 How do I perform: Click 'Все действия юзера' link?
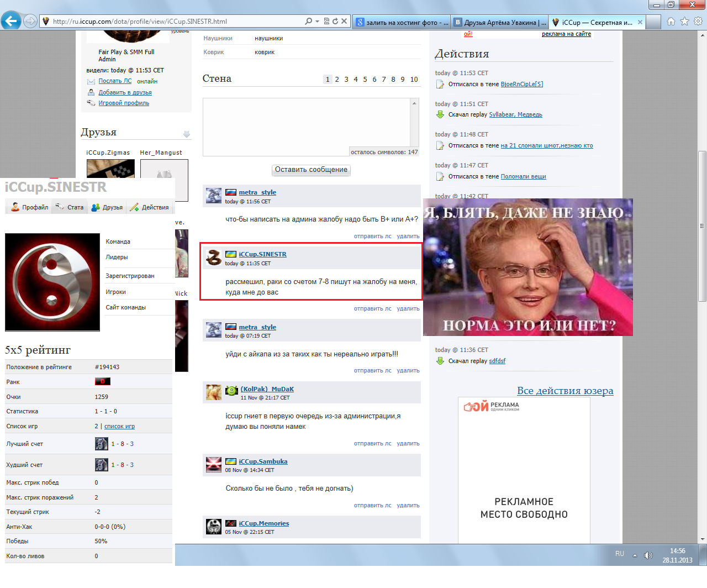[x=565, y=391]
